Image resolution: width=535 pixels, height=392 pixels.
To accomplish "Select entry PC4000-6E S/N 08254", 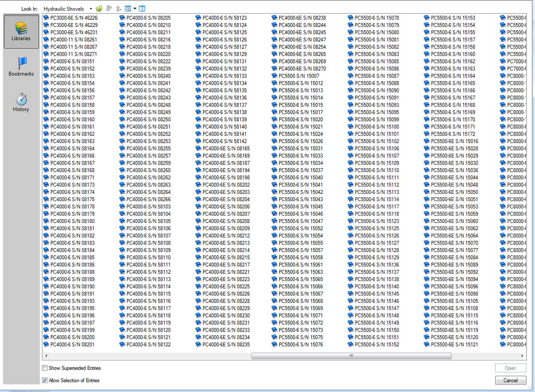I will (x=299, y=47).
